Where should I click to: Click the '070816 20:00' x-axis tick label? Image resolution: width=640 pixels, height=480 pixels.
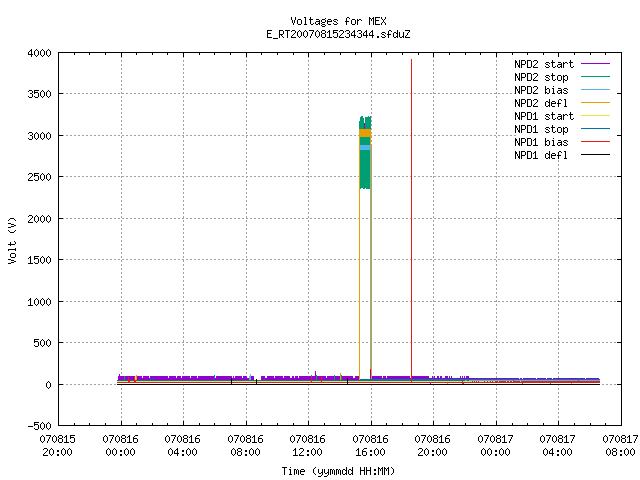coord(432,446)
